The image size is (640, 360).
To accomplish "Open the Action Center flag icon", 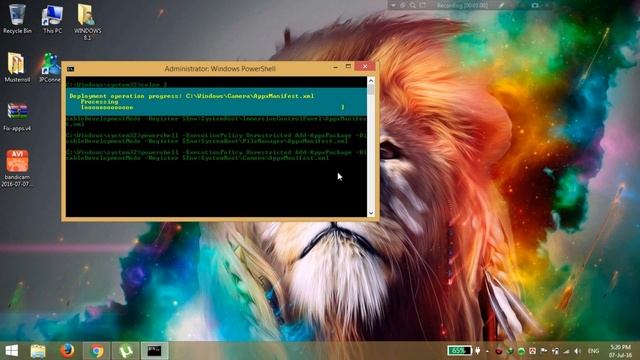I will pos(544,351).
